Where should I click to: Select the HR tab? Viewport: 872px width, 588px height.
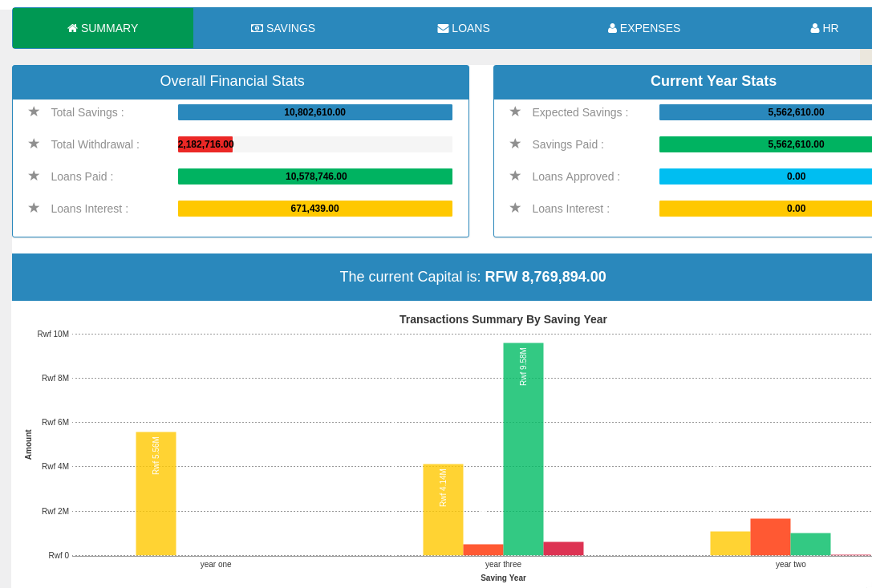pyautogui.click(x=825, y=28)
